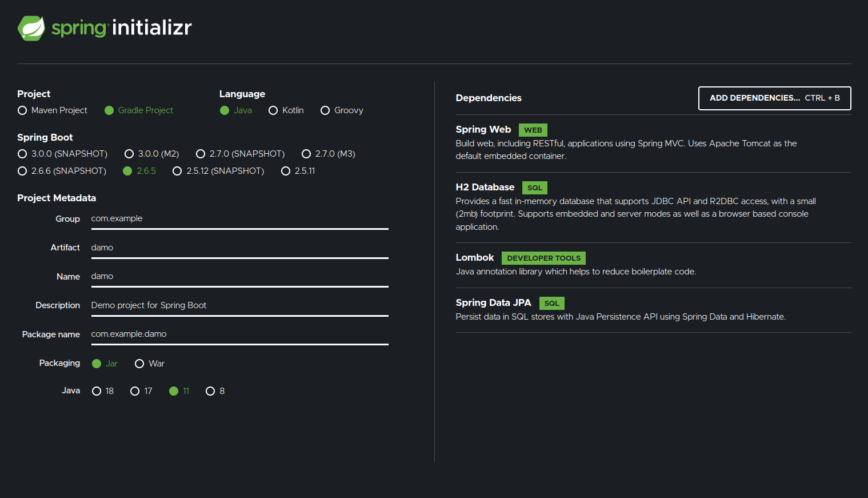This screenshot has height=498, width=868.
Task: Click the Lombok dependency title
Action: tap(474, 258)
